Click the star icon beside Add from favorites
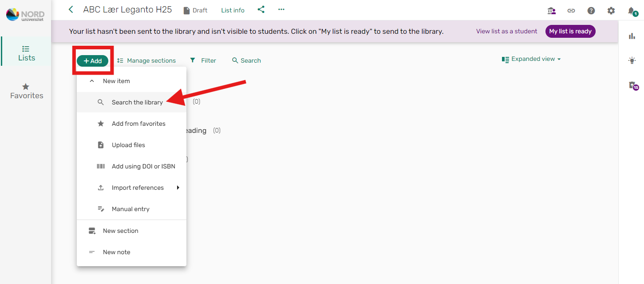644x284 pixels. tap(101, 124)
